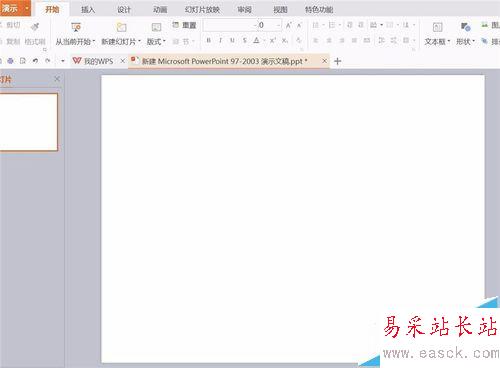This screenshot has width=500, height=368.
Task: Open the 视图 ribbon tab
Action: 280,10
